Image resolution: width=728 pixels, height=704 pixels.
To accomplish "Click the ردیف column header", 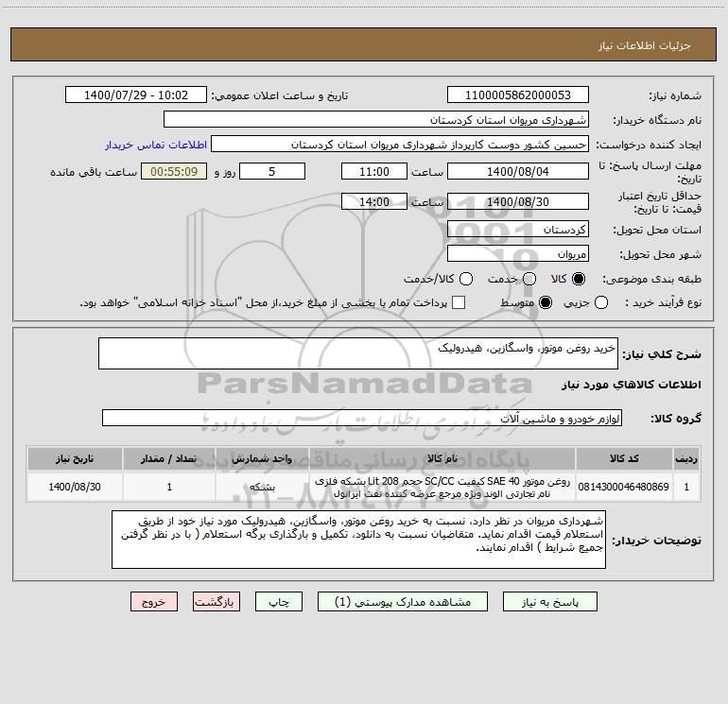I will 686,459.
